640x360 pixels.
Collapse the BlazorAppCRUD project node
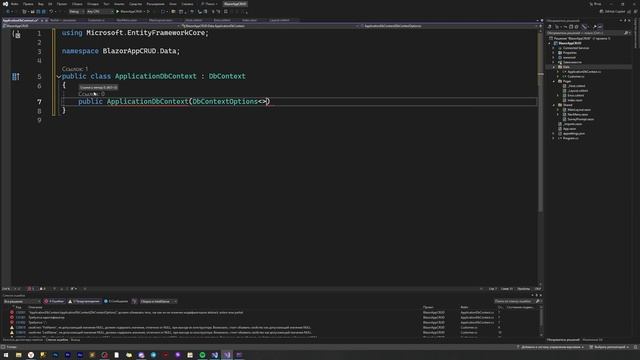pyautogui.click(x=550, y=43)
